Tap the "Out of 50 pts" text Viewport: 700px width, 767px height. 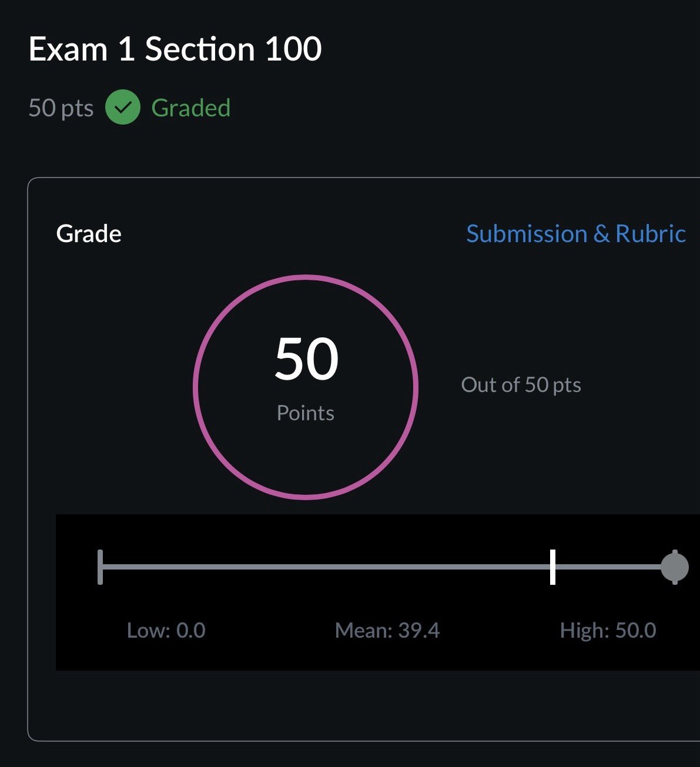point(521,385)
